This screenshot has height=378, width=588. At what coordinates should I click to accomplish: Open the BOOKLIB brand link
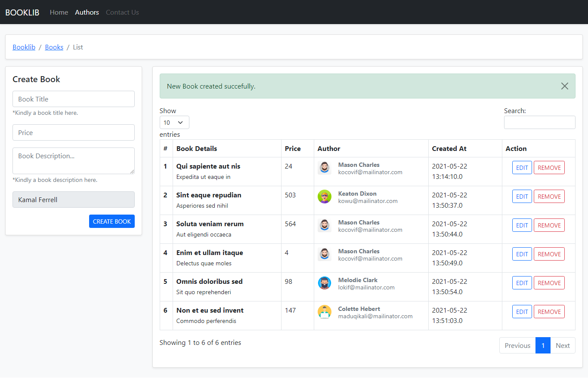coord(22,12)
